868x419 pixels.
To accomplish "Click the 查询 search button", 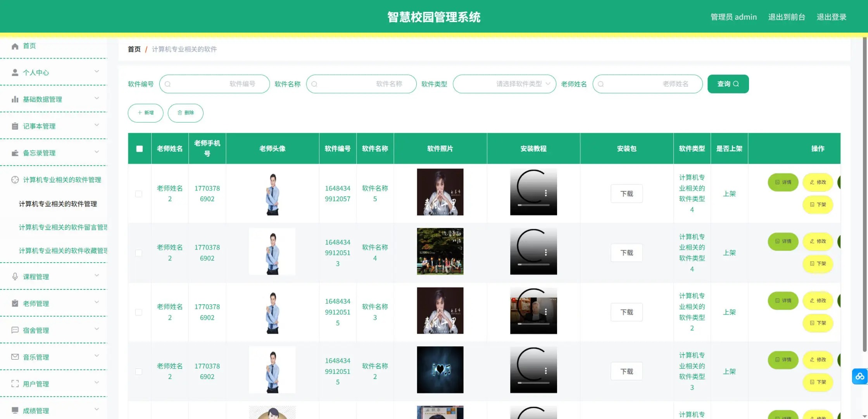I will tap(728, 84).
